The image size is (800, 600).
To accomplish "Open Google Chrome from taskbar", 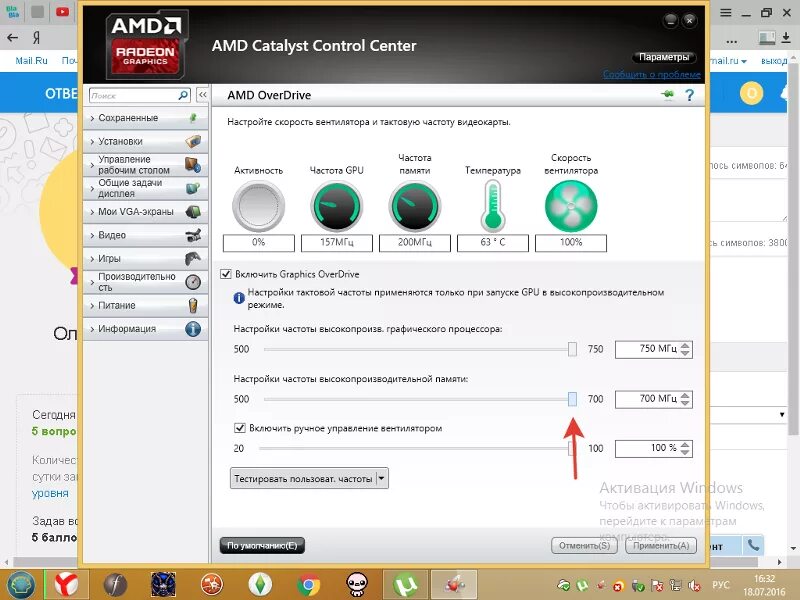I will coord(308,585).
